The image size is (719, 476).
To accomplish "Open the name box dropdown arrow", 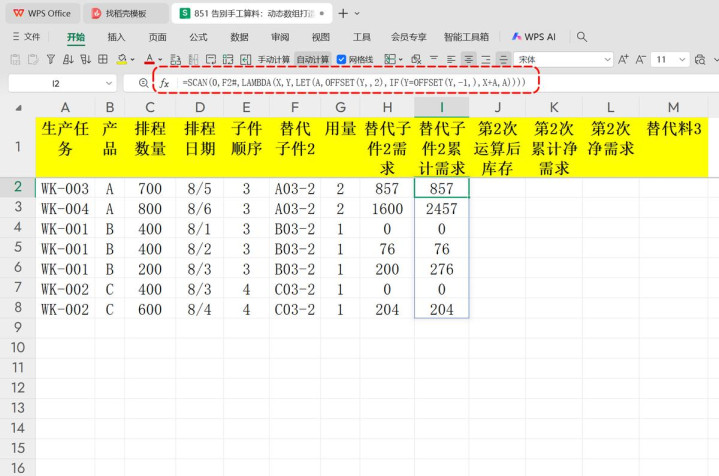I will click(x=109, y=83).
